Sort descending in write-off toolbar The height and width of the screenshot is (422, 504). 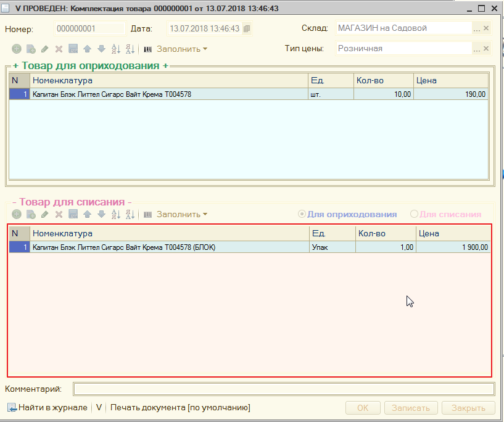tap(130, 214)
